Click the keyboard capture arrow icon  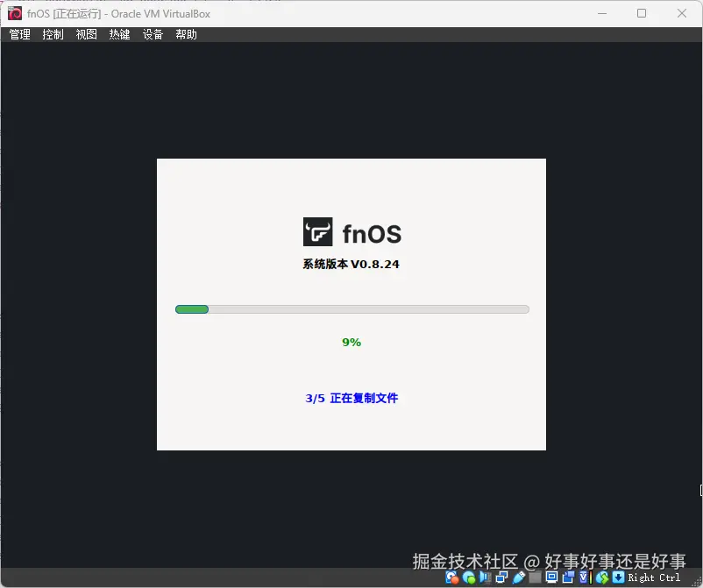coord(618,577)
